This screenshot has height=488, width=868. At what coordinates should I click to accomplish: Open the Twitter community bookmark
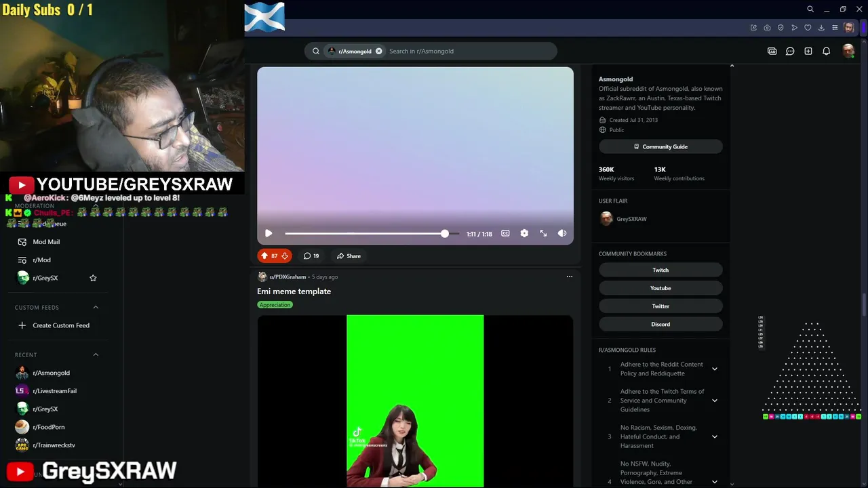click(x=660, y=306)
